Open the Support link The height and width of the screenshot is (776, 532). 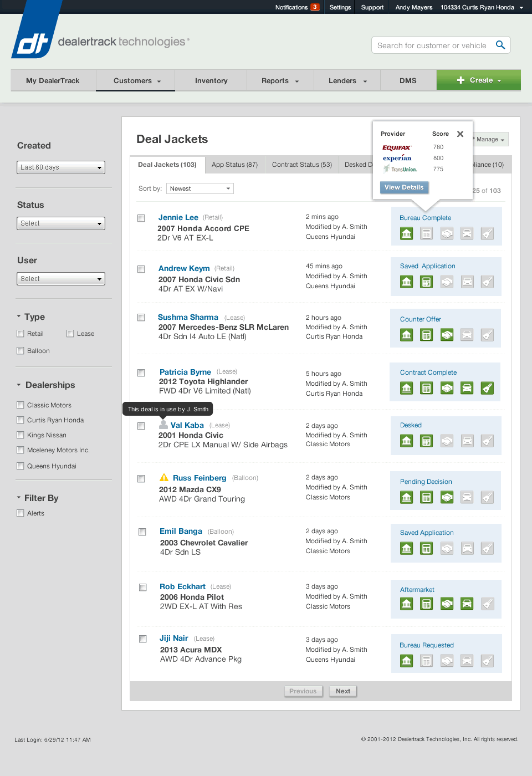372,7
